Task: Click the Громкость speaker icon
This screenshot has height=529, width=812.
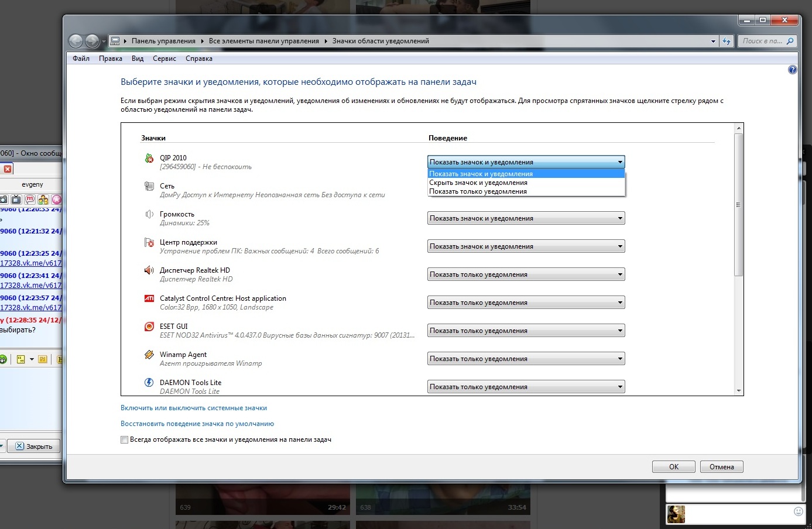Action: click(x=149, y=214)
